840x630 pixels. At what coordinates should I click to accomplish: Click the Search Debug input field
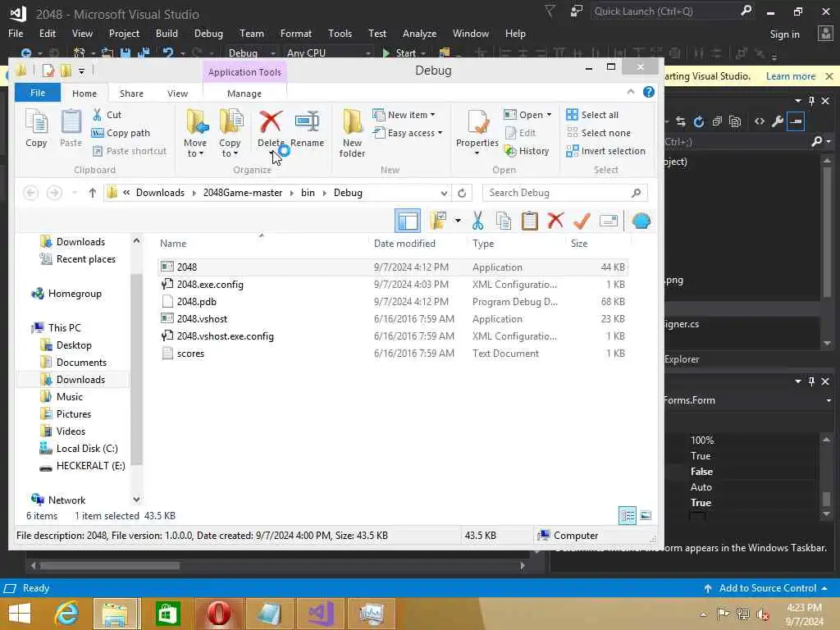click(558, 193)
